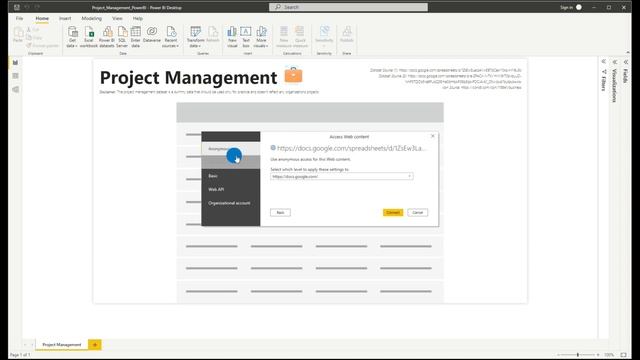Click the Search box in title bar
This screenshot has height=360, width=640.
tap(348, 7)
